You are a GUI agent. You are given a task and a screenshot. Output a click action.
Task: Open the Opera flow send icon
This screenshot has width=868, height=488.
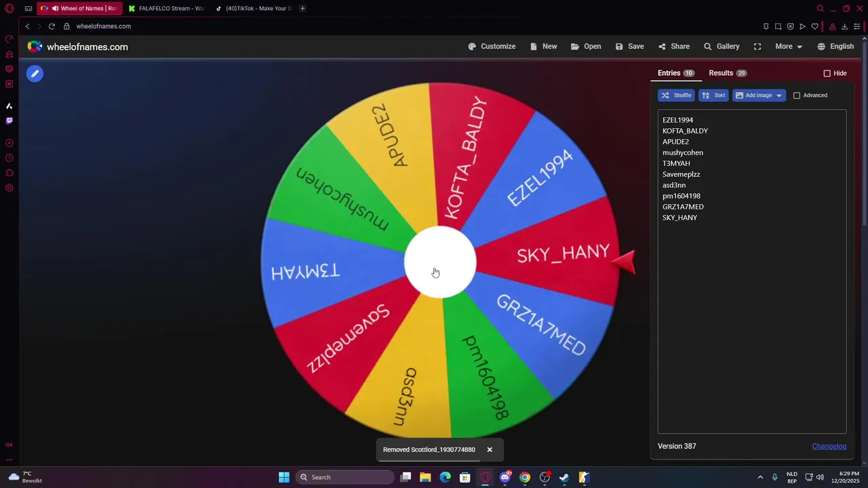(x=802, y=26)
